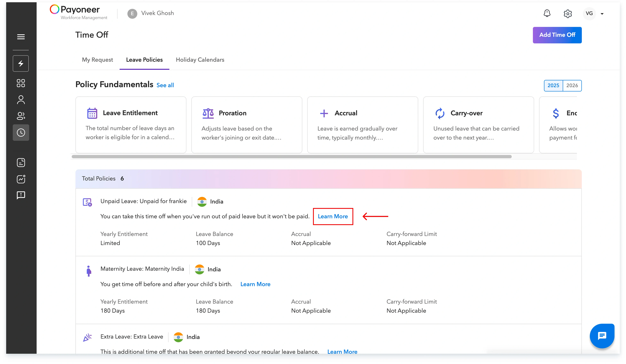Select the 2025 year toggle

553,86
